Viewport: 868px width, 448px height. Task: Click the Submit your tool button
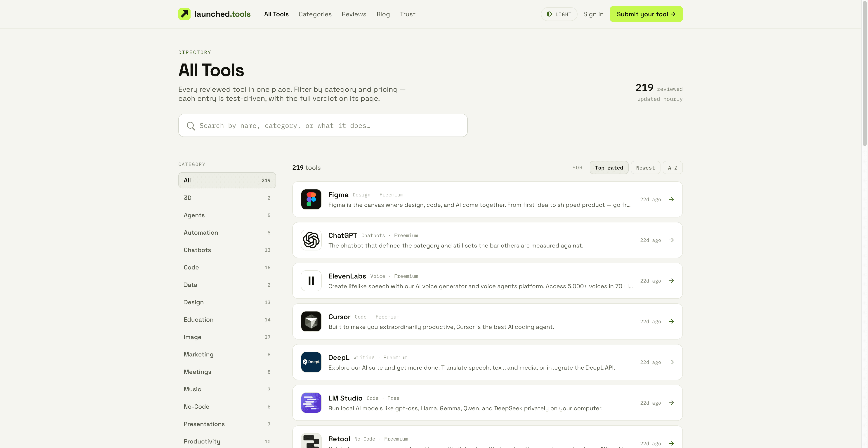click(x=646, y=14)
